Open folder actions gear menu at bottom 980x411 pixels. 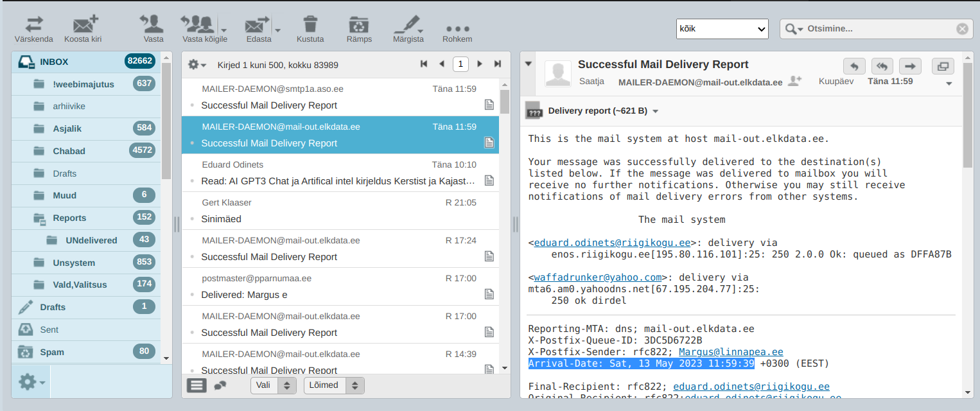point(30,382)
